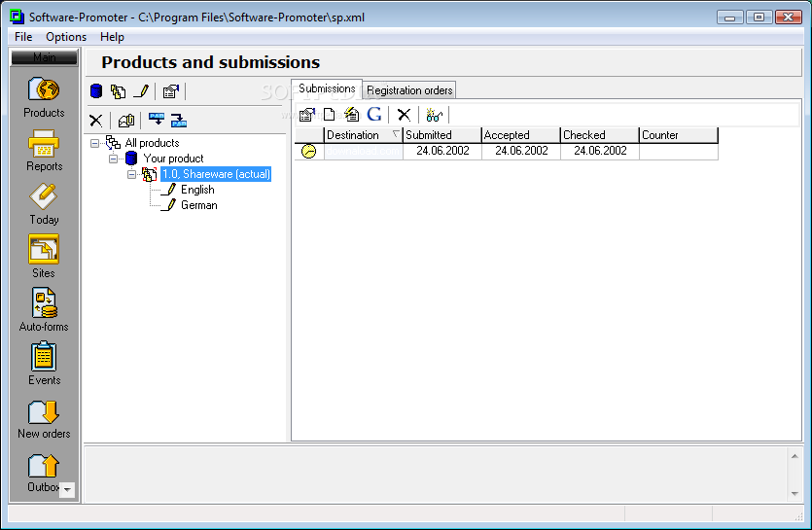Click the Submitted date 24.06.2002 cell
The height and width of the screenshot is (530, 812).
pos(442,151)
